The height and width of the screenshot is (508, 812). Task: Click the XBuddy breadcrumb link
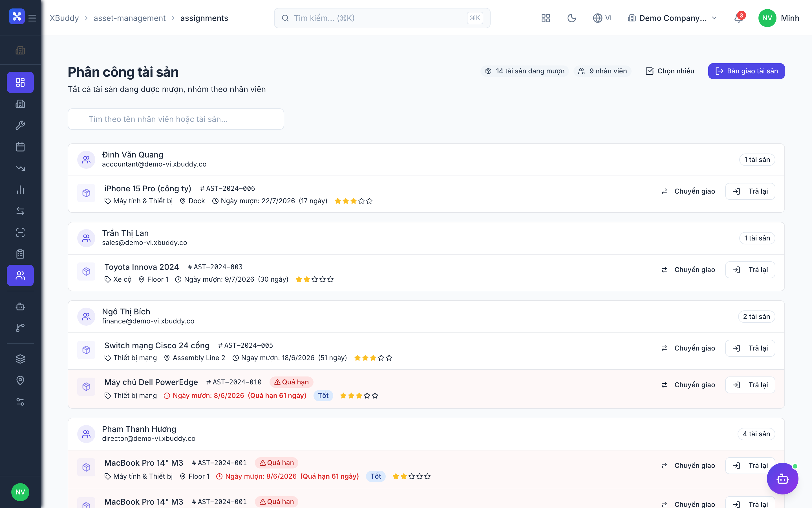point(64,18)
